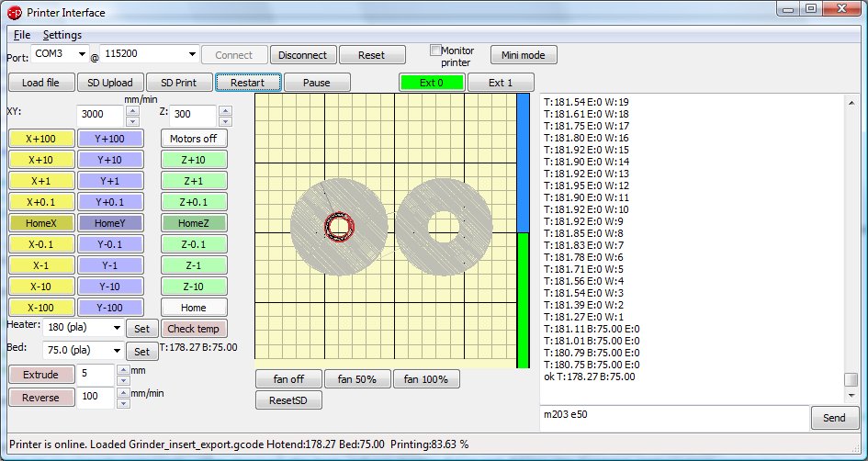Select extruder Ext 0
868x461 pixels.
click(x=432, y=83)
